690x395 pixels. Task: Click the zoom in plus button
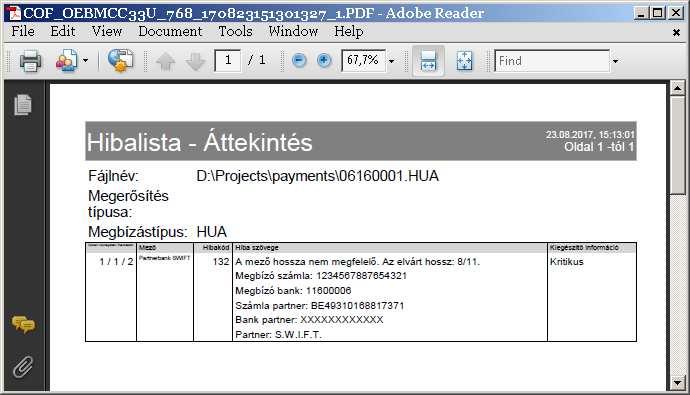pyautogui.click(x=324, y=60)
